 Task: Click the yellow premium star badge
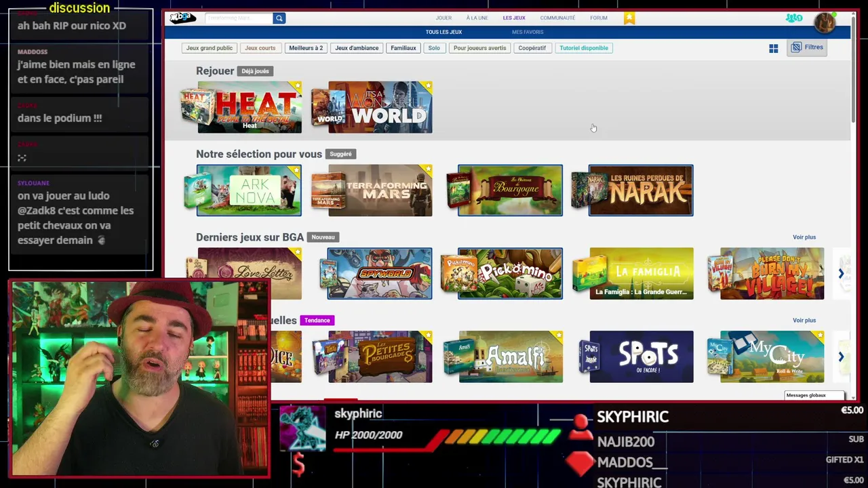pos(629,18)
